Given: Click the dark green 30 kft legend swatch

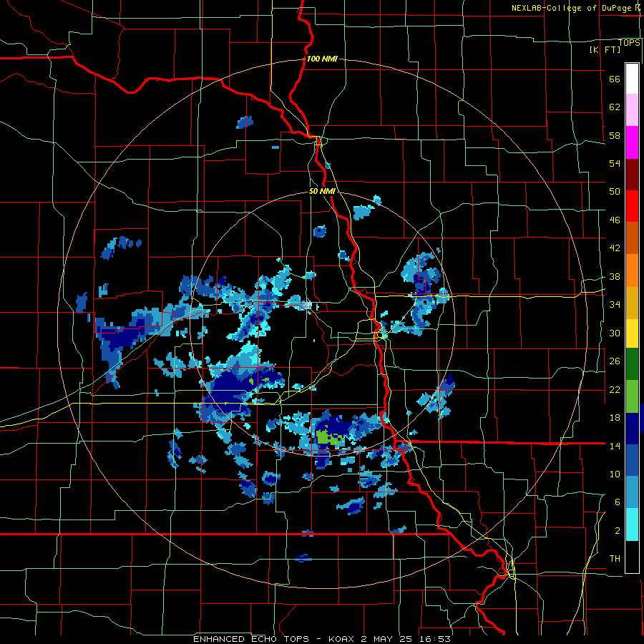Looking at the screenshot, I should point(632,364).
